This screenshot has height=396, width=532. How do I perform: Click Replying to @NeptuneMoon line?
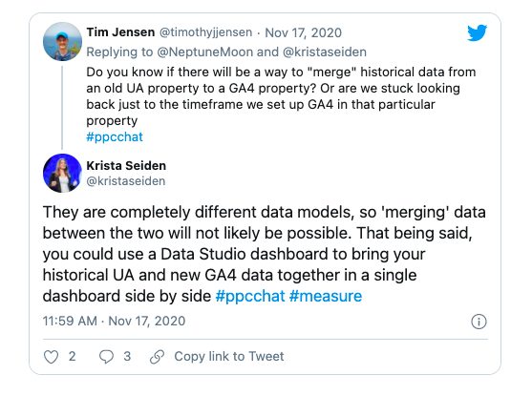pyautogui.click(x=226, y=52)
